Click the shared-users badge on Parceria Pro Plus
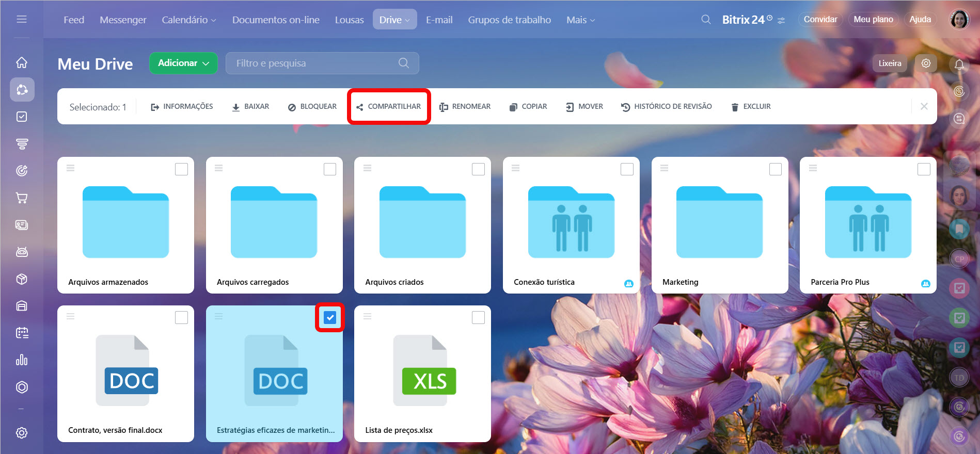This screenshot has height=454, width=980. pos(925,283)
